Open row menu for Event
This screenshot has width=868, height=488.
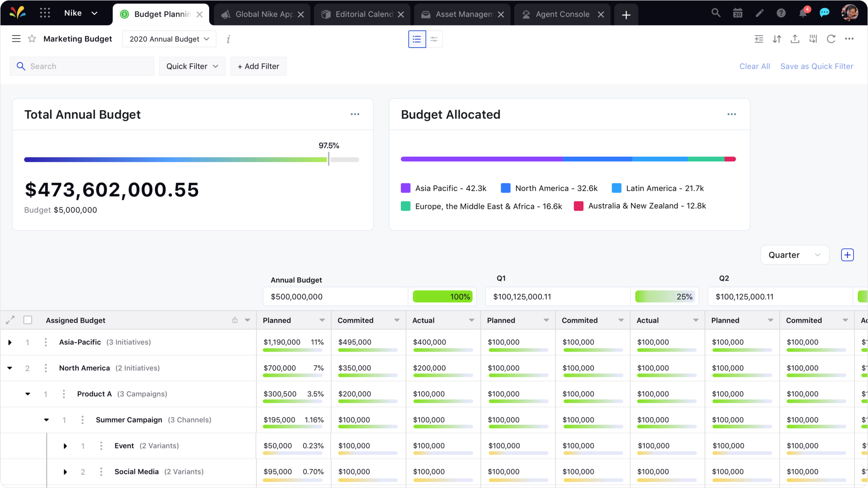click(101, 446)
